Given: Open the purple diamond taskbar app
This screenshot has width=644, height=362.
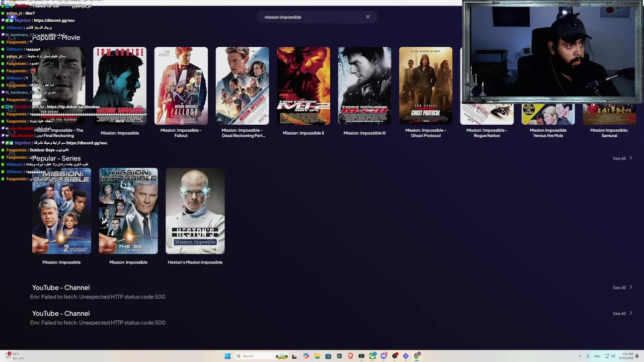Looking at the screenshot, I should (x=406, y=356).
